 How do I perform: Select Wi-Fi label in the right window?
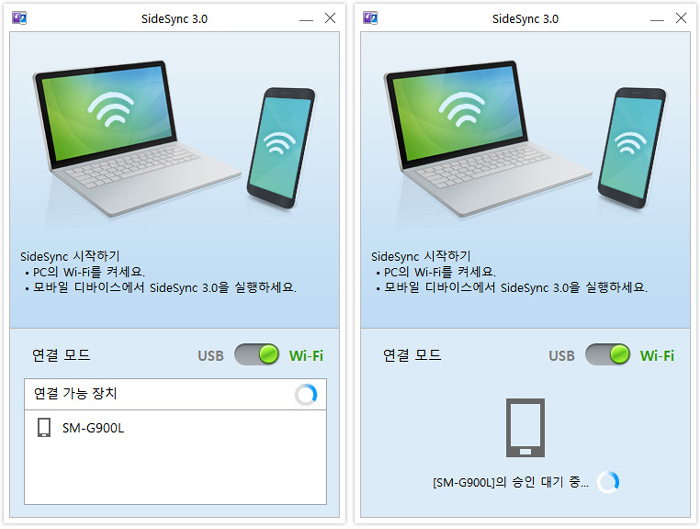[x=657, y=356]
